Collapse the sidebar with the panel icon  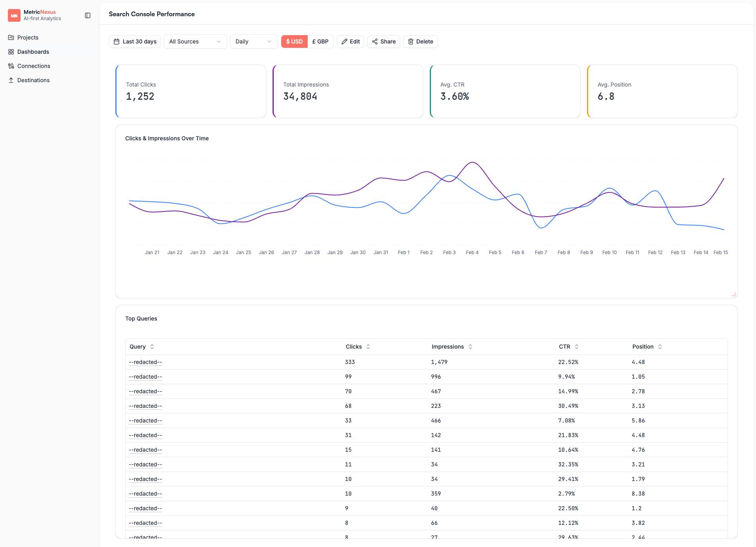pyautogui.click(x=87, y=15)
